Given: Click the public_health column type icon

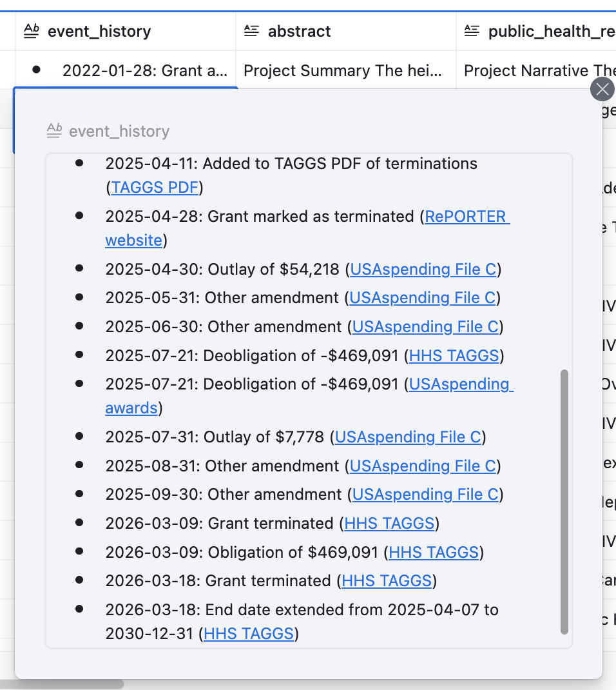Looking at the screenshot, I should pyautogui.click(x=472, y=31).
